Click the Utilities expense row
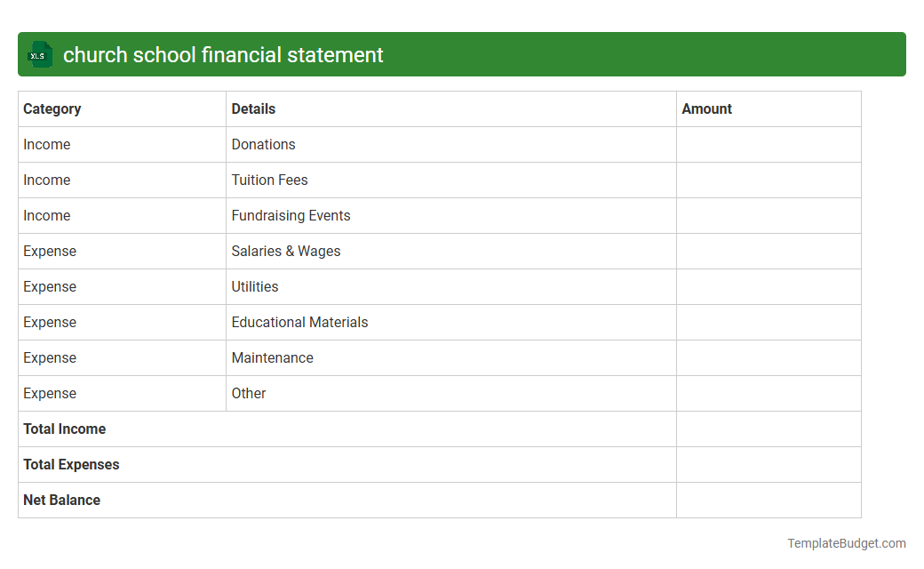Screen dimensions: 924x569 tap(255, 286)
